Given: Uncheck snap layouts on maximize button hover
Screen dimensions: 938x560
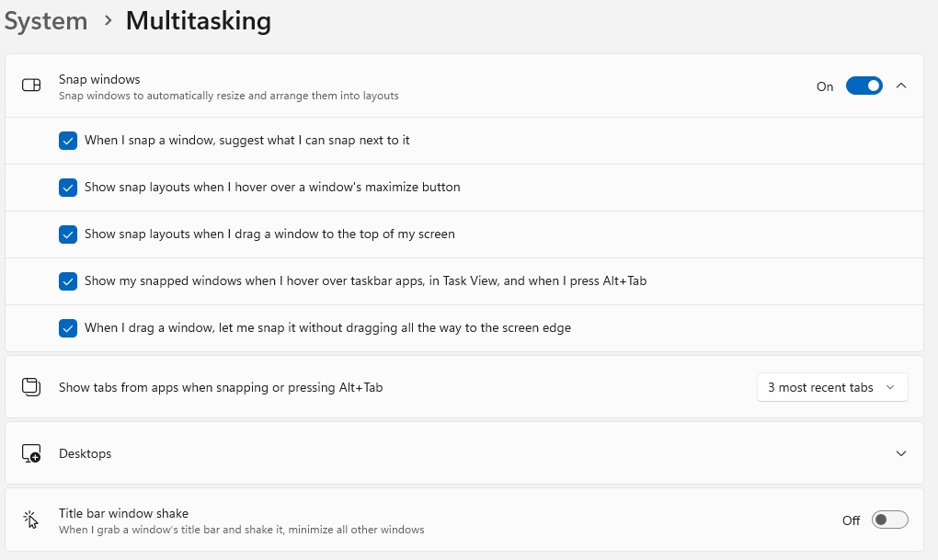Looking at the screenshot, I should [68, 188].
